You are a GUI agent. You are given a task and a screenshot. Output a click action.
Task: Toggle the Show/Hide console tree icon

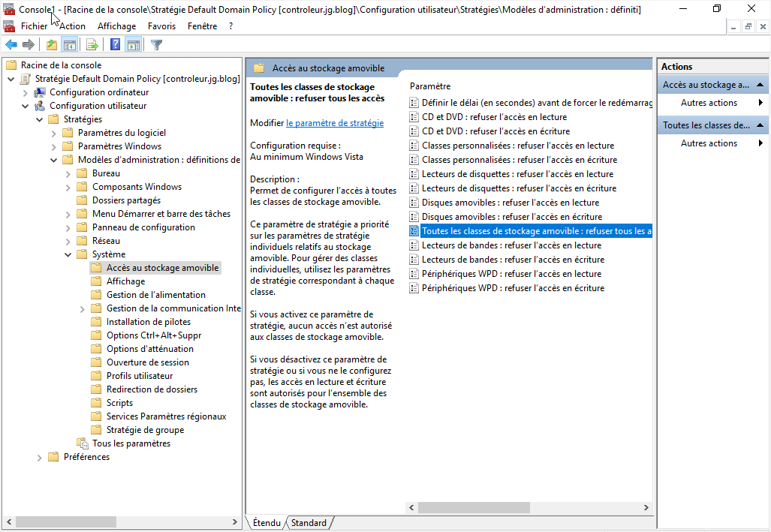coord(70,45)
